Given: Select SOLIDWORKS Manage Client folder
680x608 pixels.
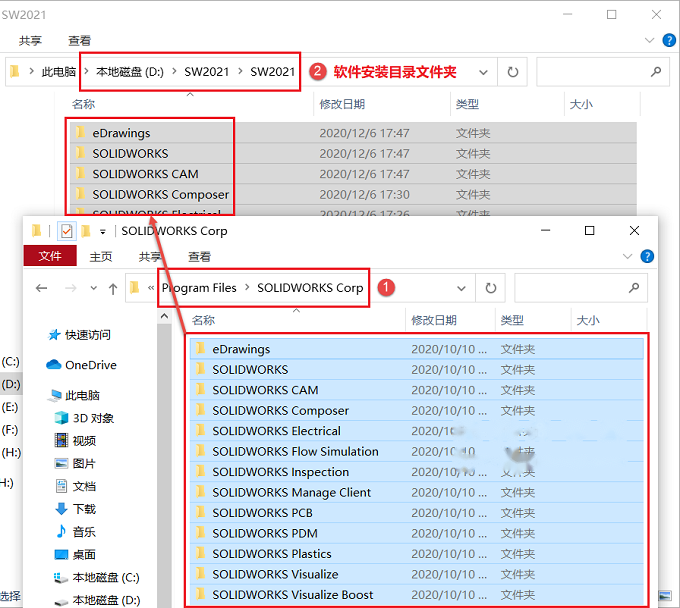Looking at the screenshot, I should (416, 492).
